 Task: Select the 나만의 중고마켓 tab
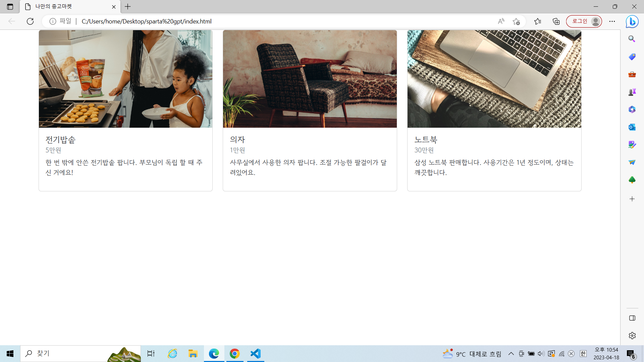tap(70, 7)
